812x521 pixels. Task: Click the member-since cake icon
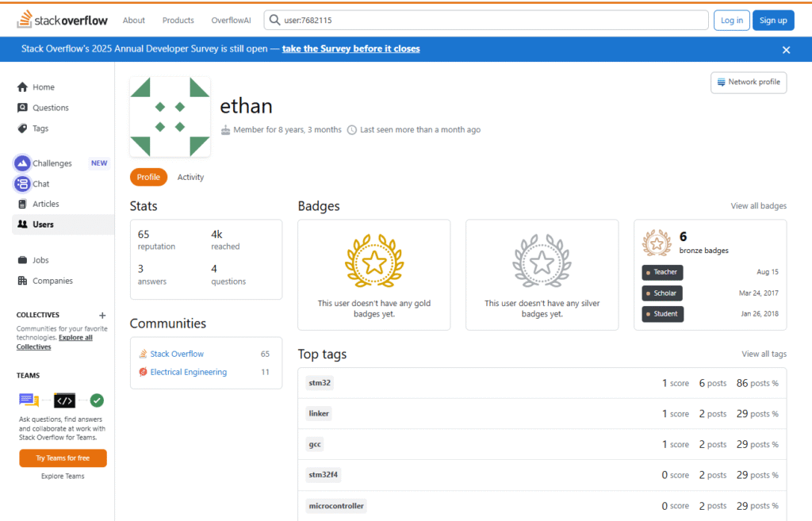[x=225, y=129]
